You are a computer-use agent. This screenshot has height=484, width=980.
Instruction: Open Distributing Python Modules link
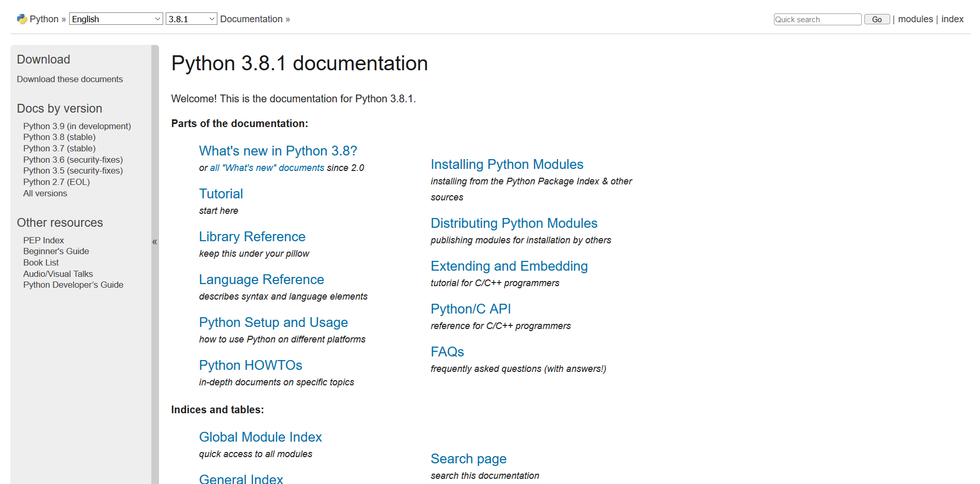click(514, 223)
